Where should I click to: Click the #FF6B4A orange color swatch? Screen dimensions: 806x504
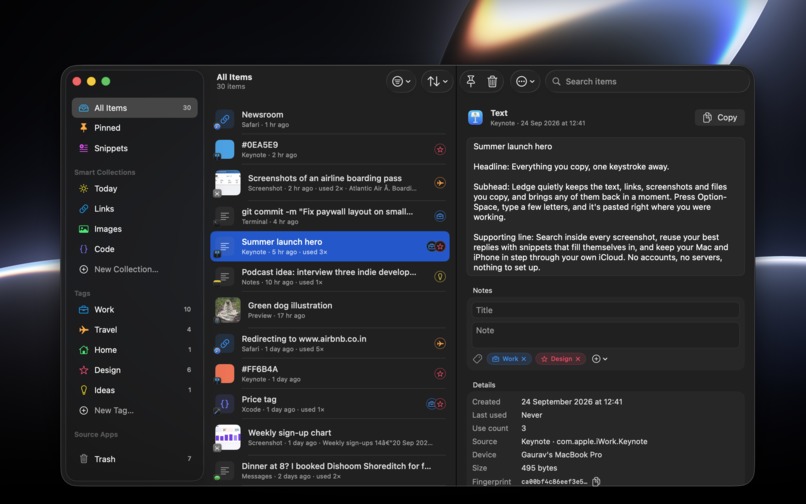[225, 373]
